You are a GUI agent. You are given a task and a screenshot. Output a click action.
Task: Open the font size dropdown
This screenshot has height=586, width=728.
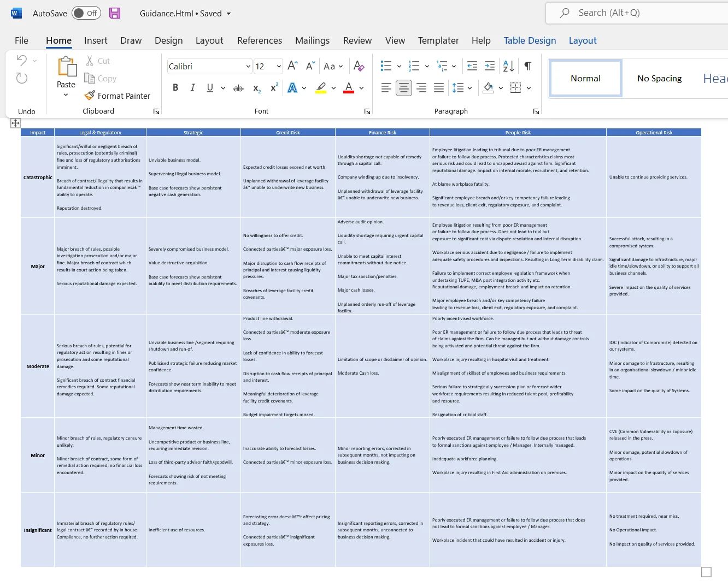[278, 67]
